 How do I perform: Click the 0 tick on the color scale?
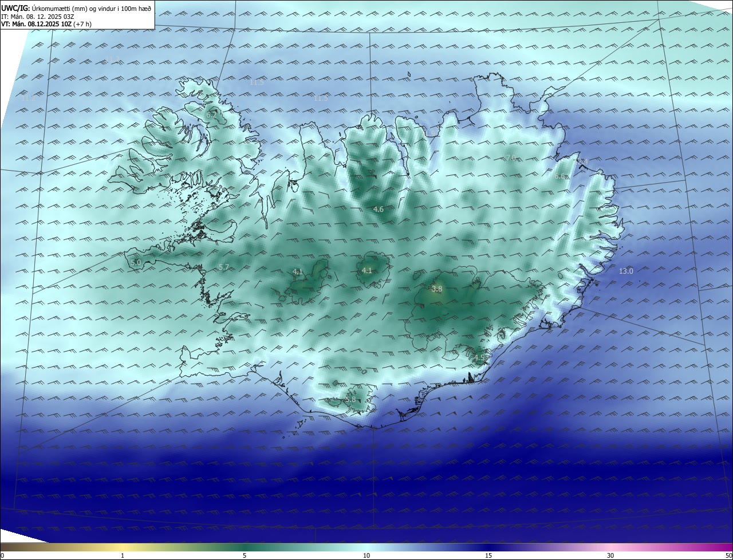(x=2, y=555)
